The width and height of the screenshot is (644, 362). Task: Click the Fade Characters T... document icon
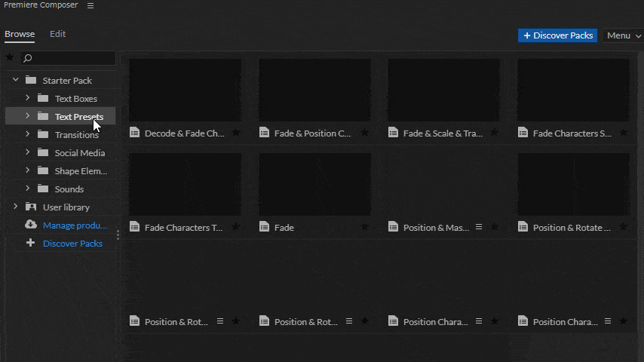pos(135,226)
